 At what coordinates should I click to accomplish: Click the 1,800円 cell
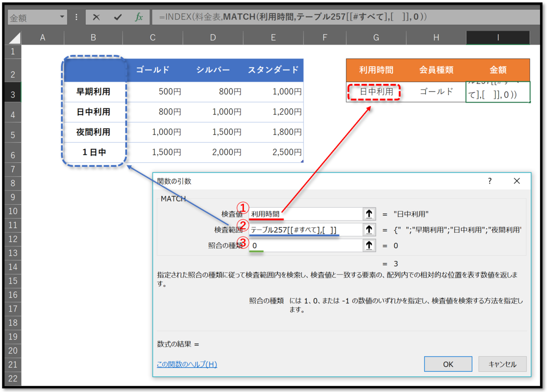[273, 132]
